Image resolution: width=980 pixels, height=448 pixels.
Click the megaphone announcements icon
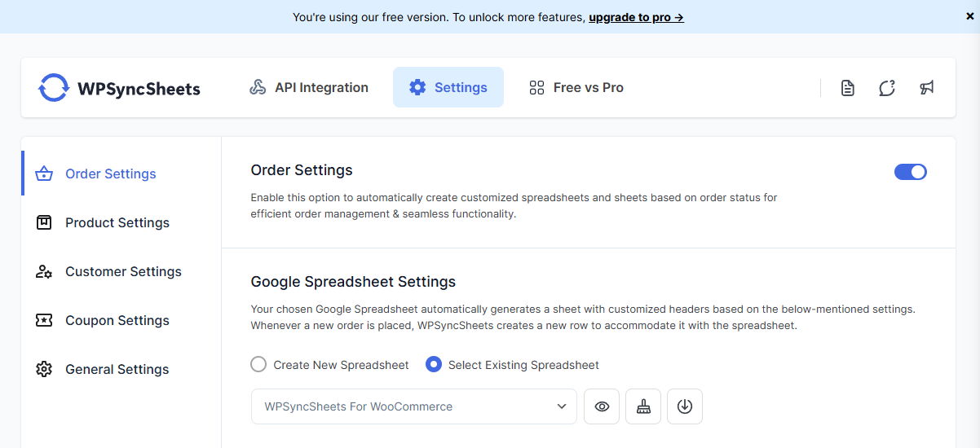pyautogui.click(x=927, y=88)
